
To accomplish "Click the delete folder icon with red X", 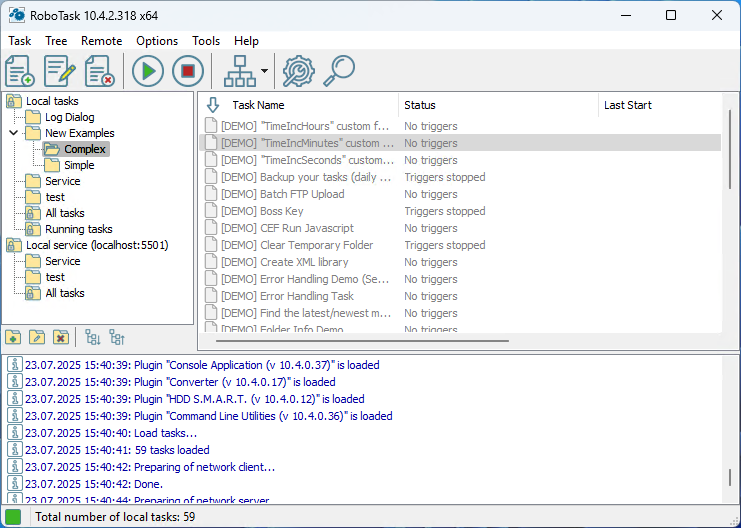I will (x=61, y=338).
